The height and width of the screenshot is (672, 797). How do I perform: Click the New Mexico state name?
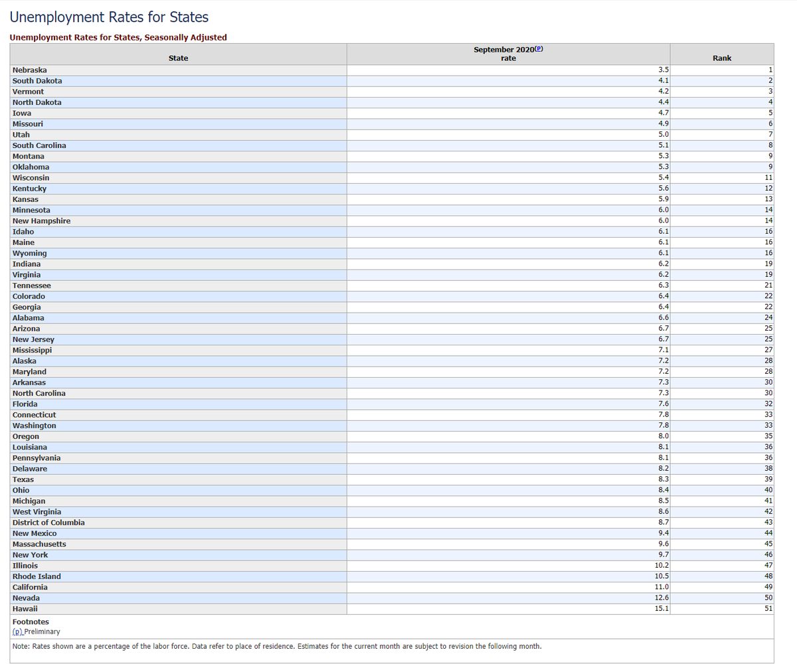(35, 533)
